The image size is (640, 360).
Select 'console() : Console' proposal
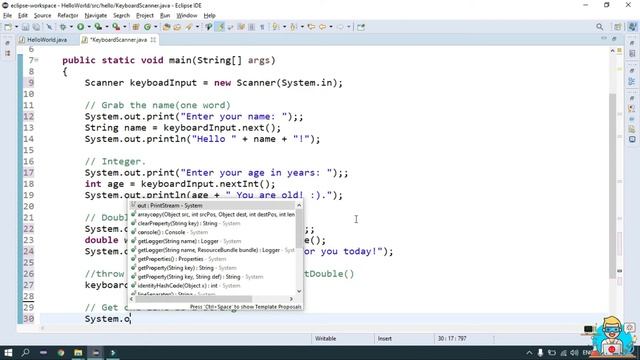click(x=212, y=232)
